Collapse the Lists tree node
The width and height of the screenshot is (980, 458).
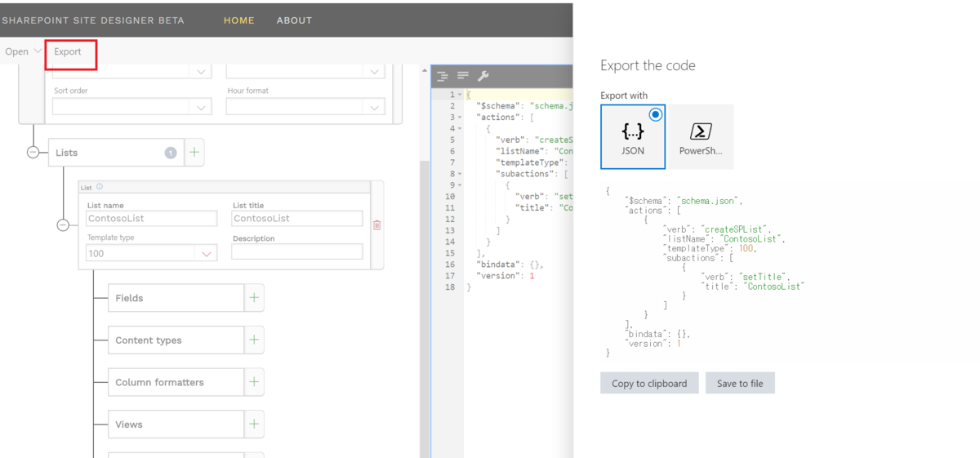pos(33,152)
